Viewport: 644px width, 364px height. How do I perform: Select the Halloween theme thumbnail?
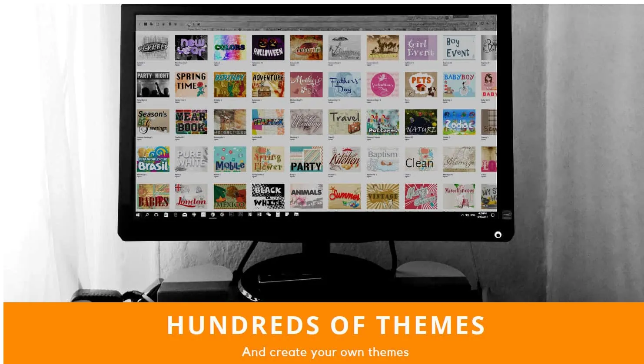tap(268, 48)
